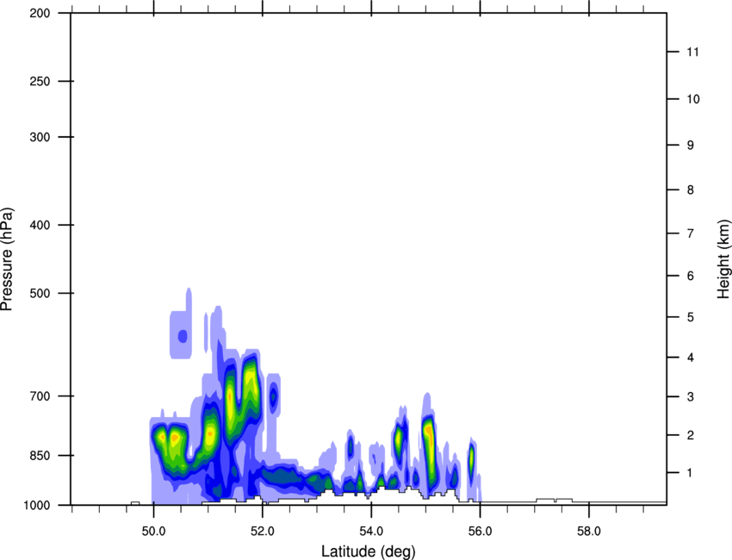Click the 250 pressure tick label
This screenshot has width=732, height=560.
(x=40, y=81)
